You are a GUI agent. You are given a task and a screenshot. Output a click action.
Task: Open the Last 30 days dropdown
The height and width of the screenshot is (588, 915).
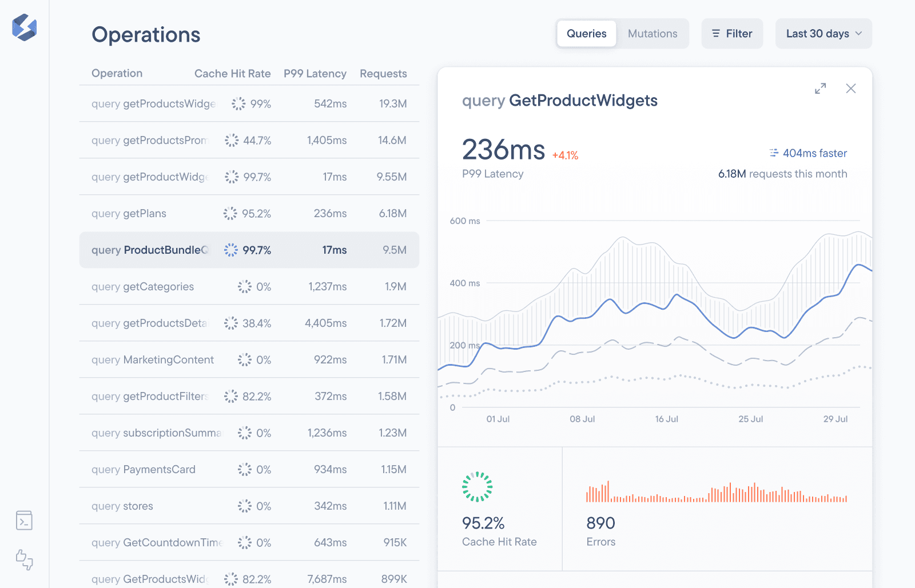click(x=823, y=34)
